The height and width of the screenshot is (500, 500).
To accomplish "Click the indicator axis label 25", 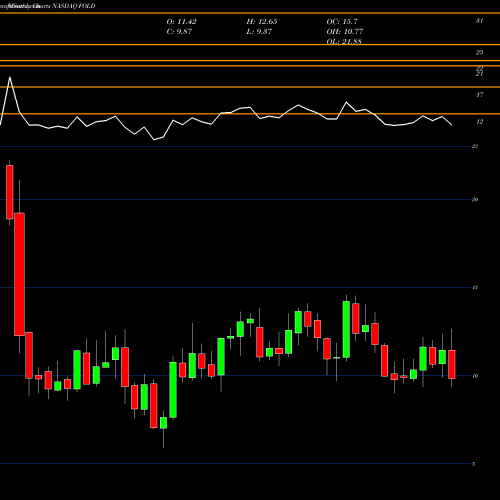I will (479, 52).
